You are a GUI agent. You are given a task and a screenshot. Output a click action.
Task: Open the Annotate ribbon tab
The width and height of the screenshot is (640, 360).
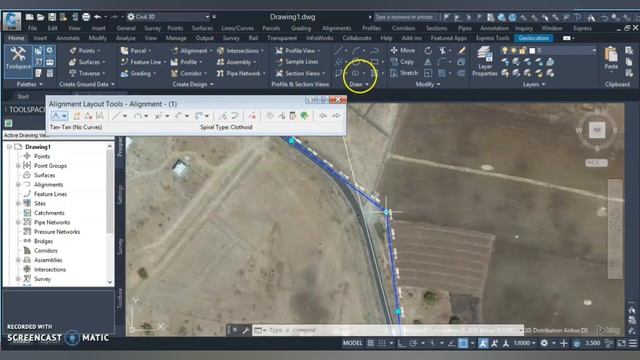pyautogui.click(x=68, y=38)
